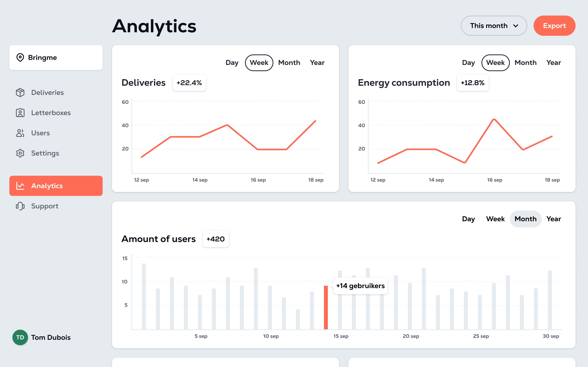The height and width of the screenshot is (367, 588).
Task: Open the Users section
Action: tap(56, 133)
